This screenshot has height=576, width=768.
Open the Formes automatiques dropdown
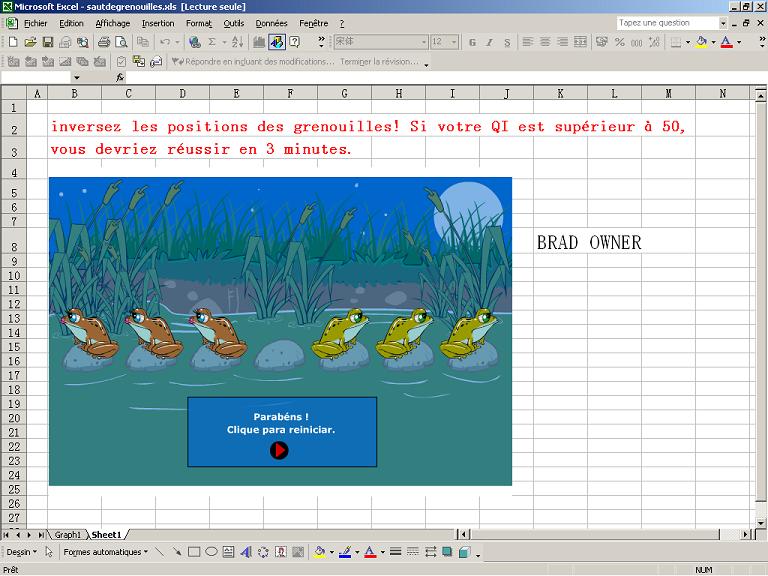coord(104,552)
